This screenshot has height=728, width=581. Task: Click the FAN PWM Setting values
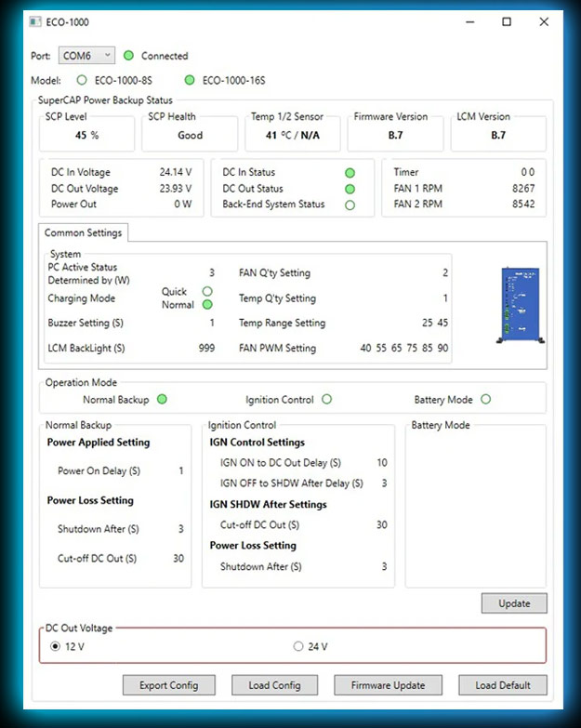pos(404,348)
